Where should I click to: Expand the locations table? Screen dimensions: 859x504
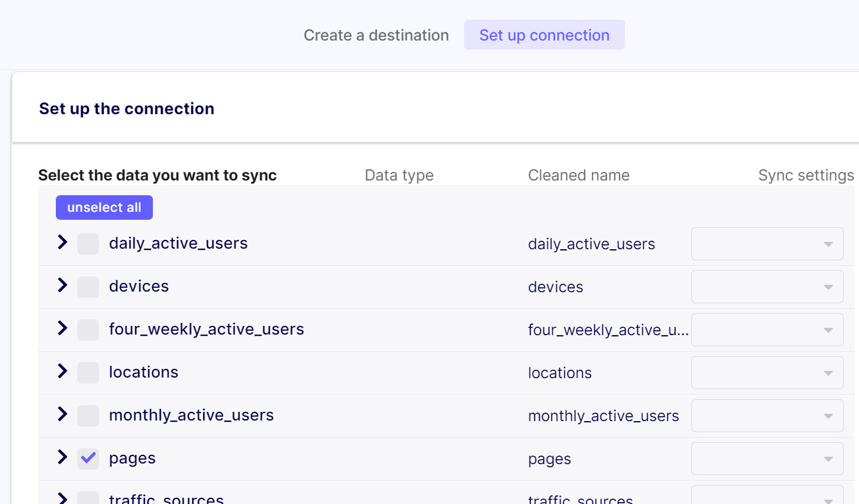pos(61,371)
